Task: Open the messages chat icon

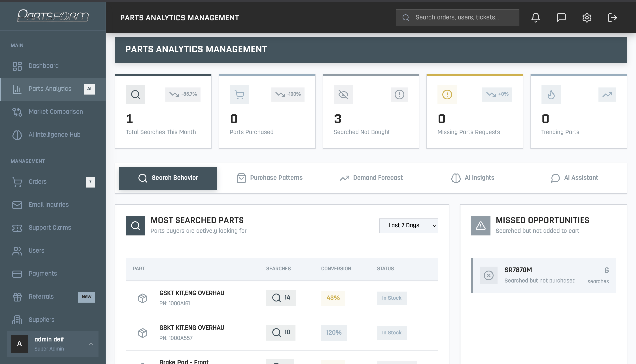Action: coord(561,17)
